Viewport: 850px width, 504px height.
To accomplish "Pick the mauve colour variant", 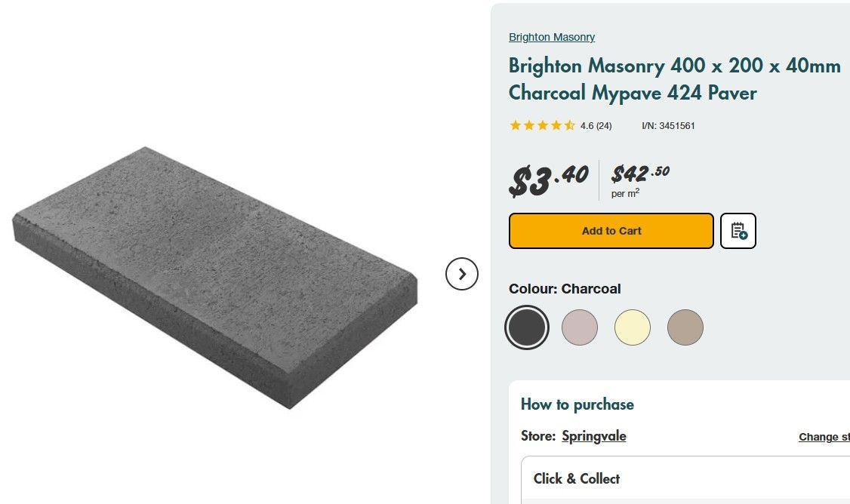I will click(x=580, y=327).
